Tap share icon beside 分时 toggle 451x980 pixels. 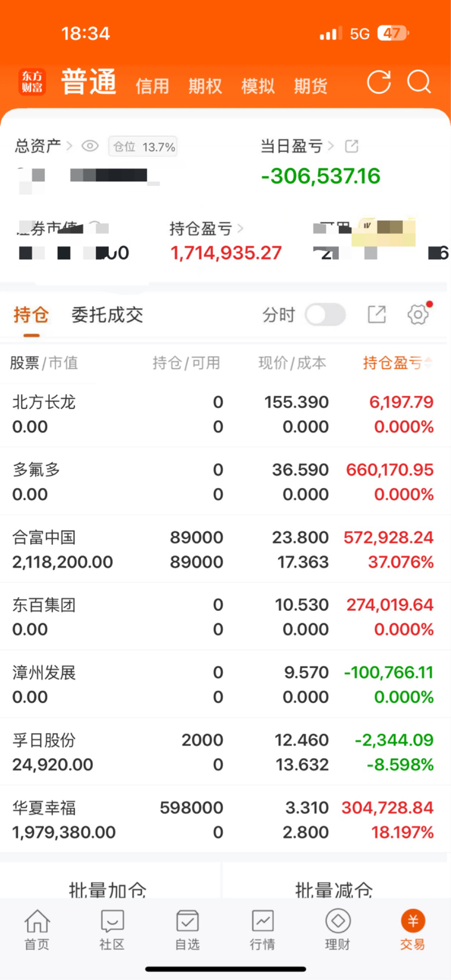(x=376, y=315)
